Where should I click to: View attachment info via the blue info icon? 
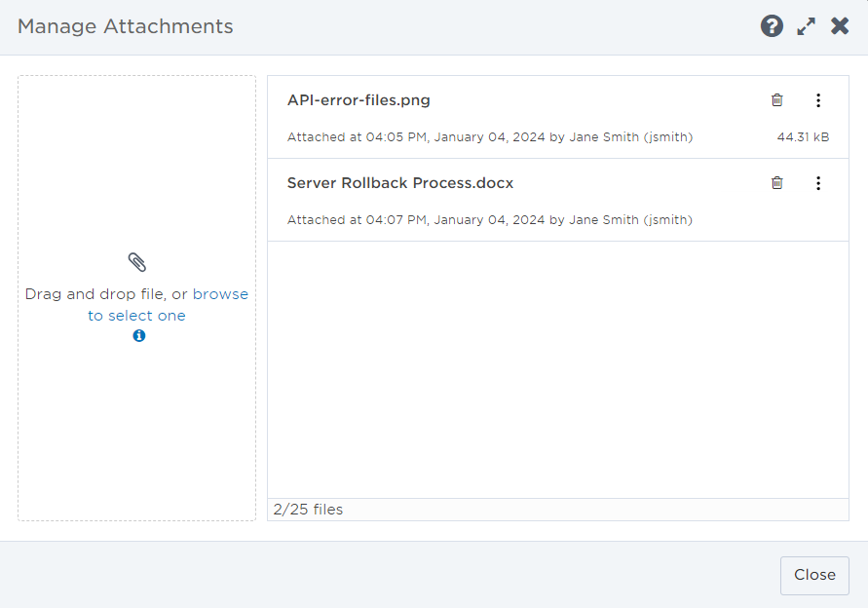(138, 335)
